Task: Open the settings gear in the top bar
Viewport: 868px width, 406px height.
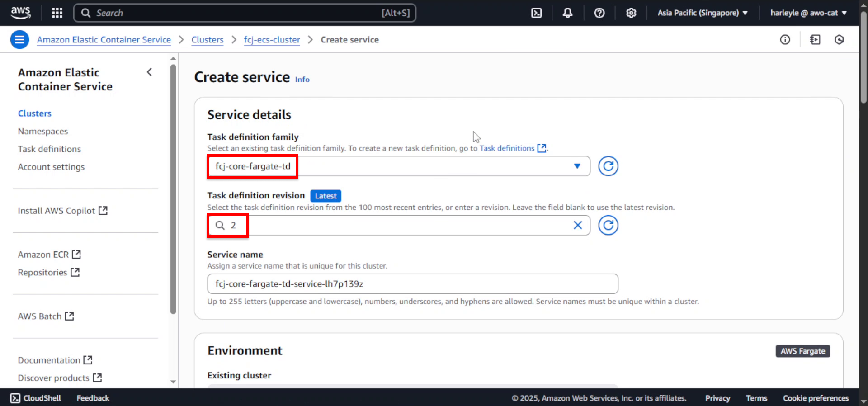Action: coord(631,13)
